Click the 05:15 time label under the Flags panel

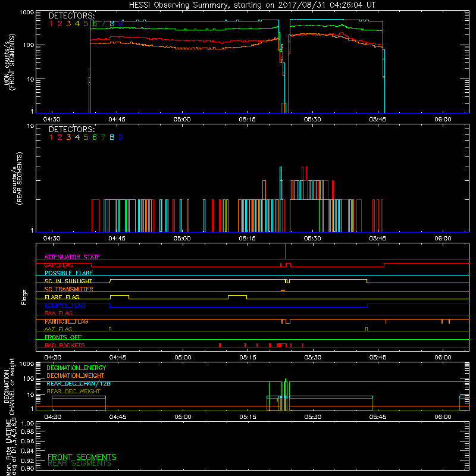pyautogui.click(x=248, y=358)
